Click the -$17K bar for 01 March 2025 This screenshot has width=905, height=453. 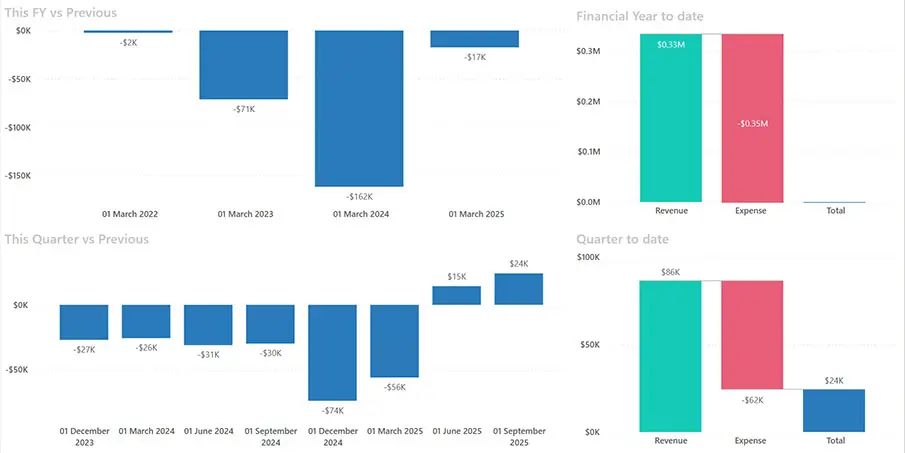[x=474, y=39]
